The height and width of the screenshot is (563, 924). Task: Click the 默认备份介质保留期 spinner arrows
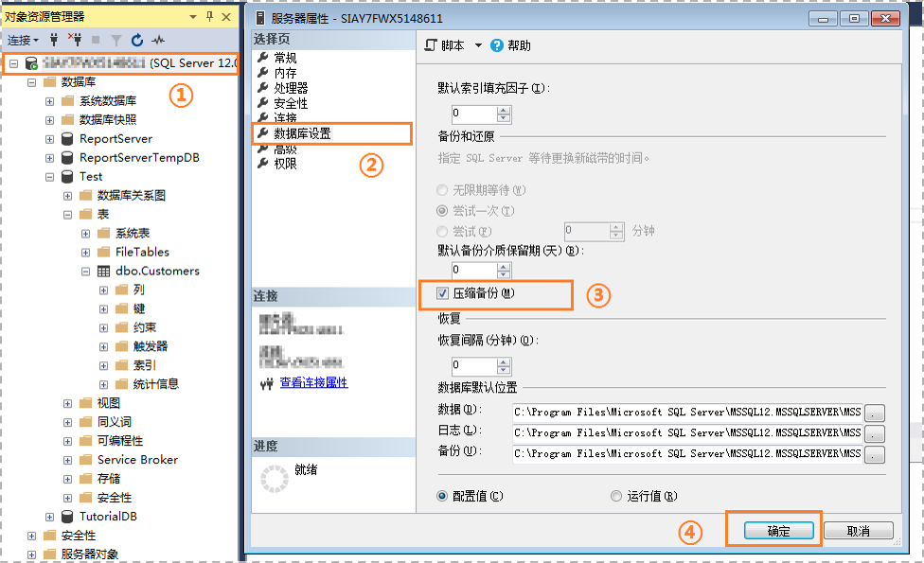click(504, 271)
